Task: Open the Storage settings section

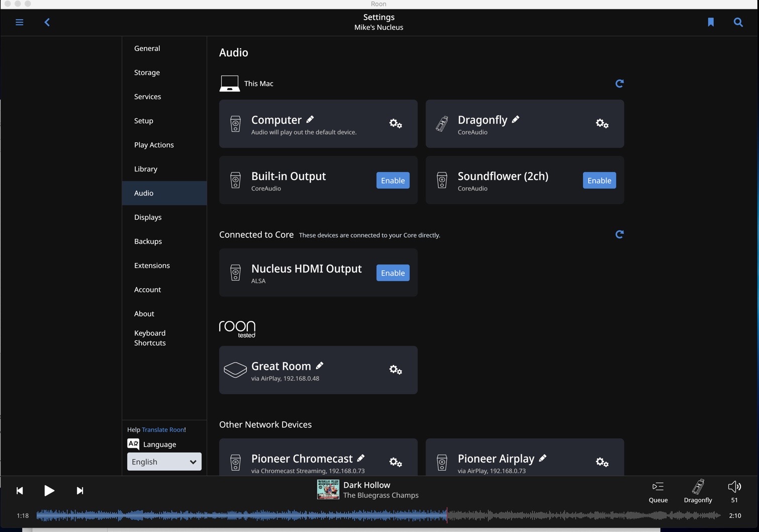Action: pyautogui.click(x=164, y=72)
